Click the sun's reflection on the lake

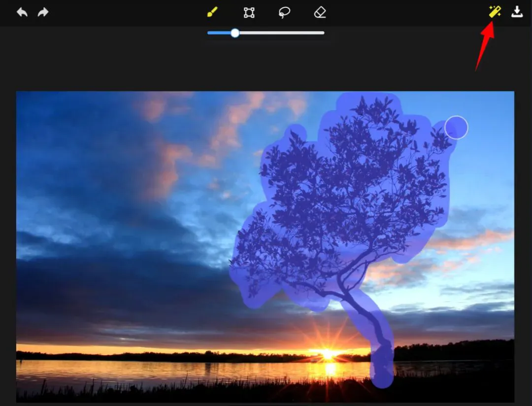point(329,369)
